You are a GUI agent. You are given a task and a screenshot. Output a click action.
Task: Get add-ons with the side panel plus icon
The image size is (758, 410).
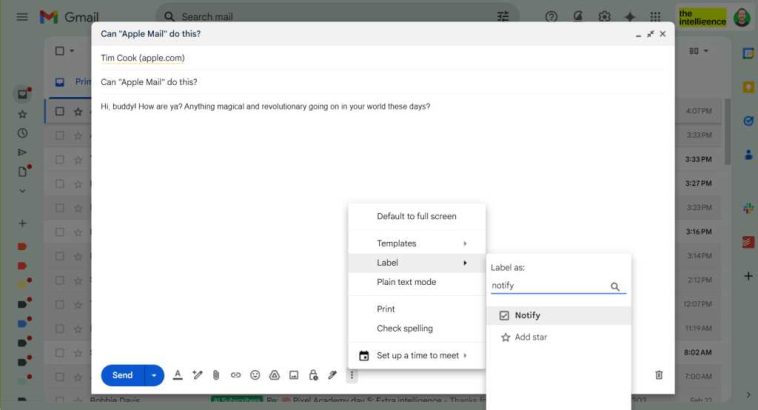pyautogui.click(x=748, y=276)
